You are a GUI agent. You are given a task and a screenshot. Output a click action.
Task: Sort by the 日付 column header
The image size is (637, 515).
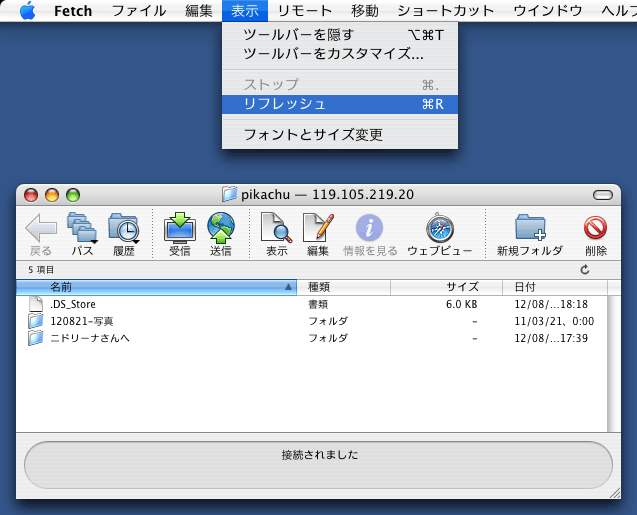pos(555,287)
